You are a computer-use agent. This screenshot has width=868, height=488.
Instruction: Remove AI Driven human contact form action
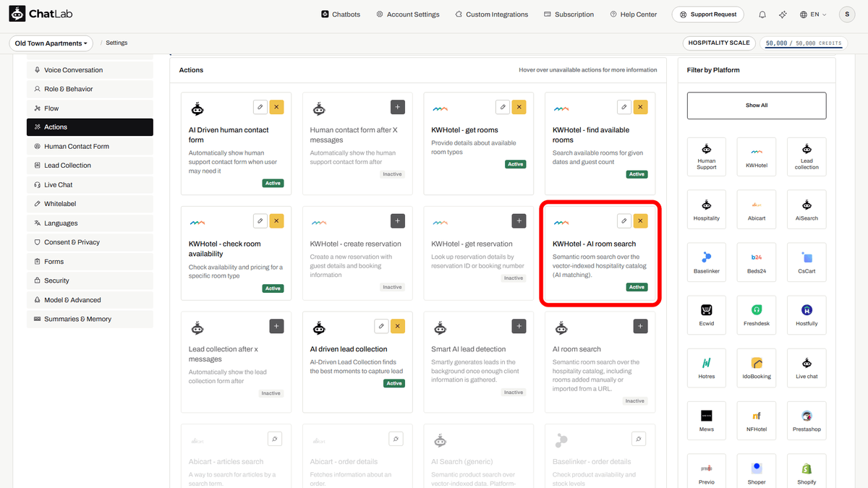coord(276,107)
